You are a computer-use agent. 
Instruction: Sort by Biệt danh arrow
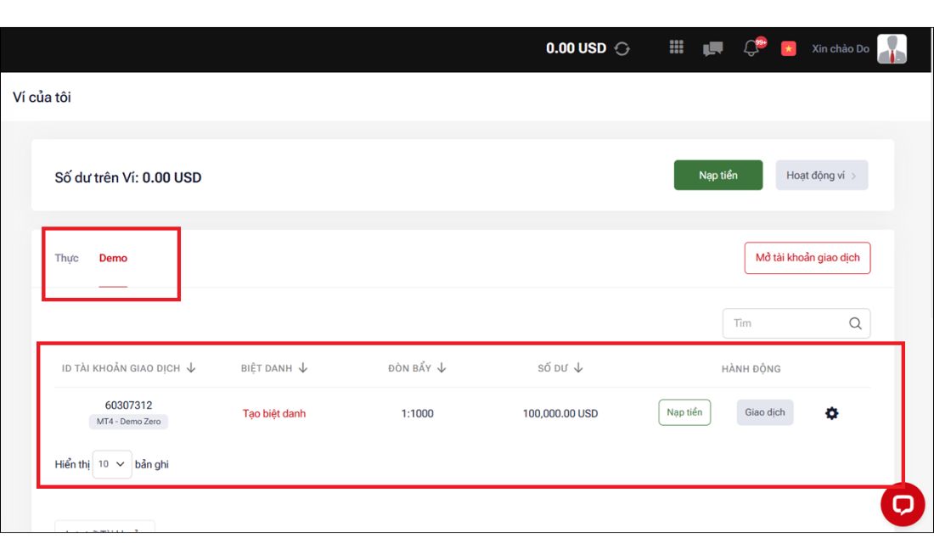303,367
